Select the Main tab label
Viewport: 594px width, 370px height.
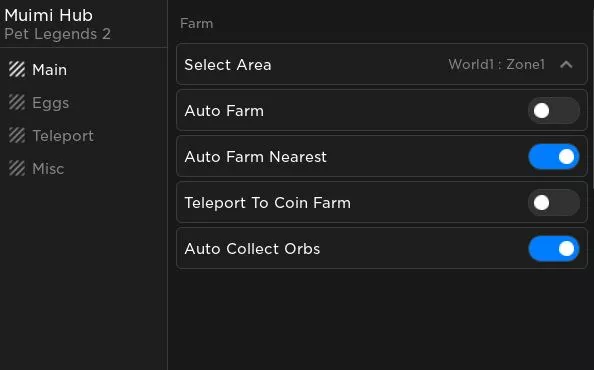pos(50,70)
